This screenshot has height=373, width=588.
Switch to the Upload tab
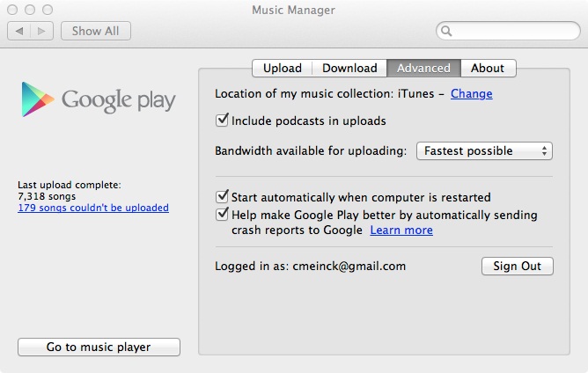(x=283, y=68)
